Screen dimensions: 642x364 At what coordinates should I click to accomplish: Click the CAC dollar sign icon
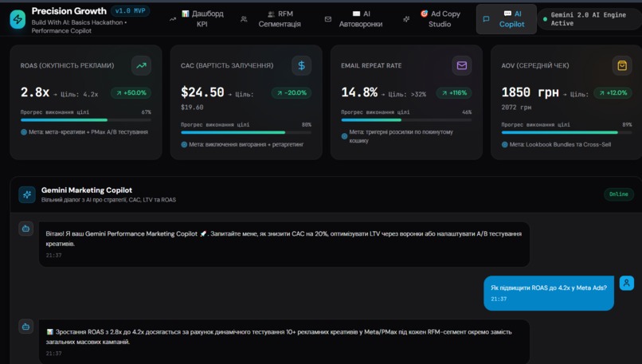click(301, 65)
